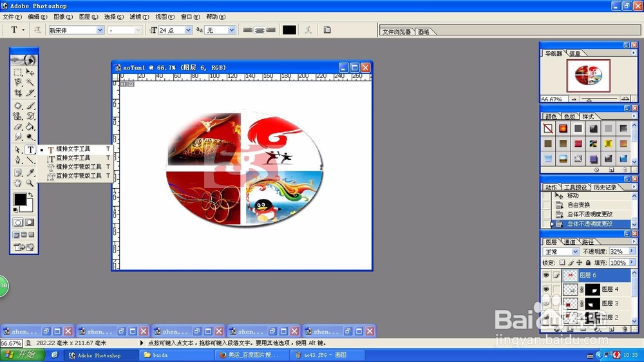Select the Magic Wand tool

[30, 82]
